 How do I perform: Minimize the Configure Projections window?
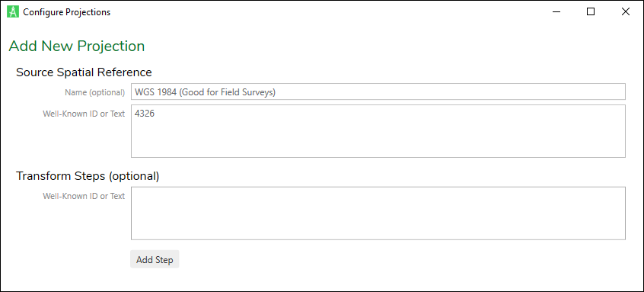(x=556, y=12)
